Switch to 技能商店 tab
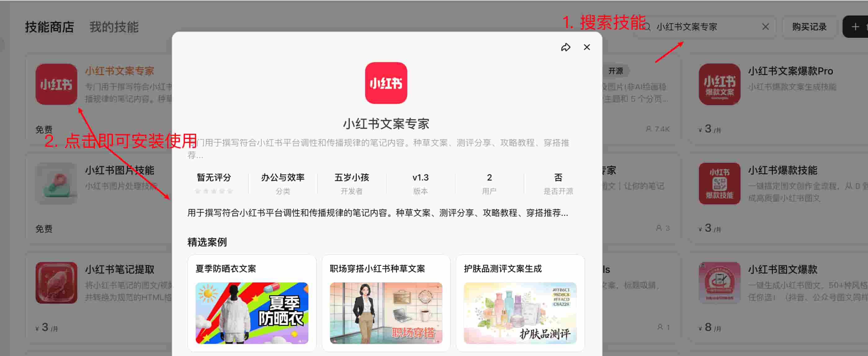The height and width of the screenshot is (356, 868). [50, 27]
